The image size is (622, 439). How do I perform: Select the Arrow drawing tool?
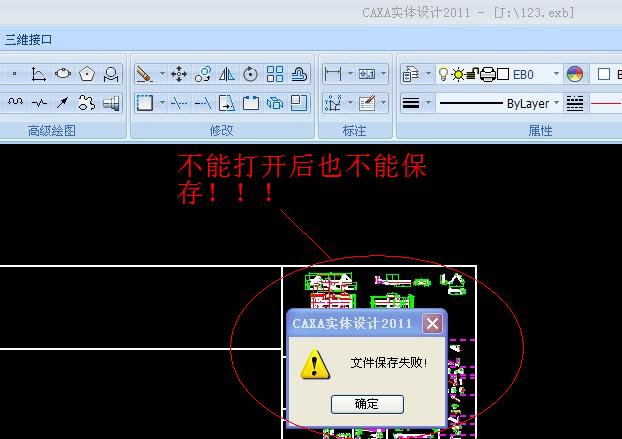63,103
